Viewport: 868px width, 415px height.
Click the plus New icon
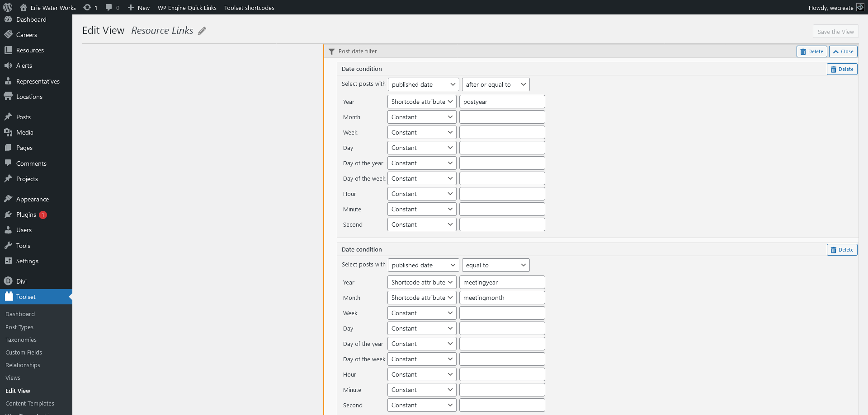point(131,7)
